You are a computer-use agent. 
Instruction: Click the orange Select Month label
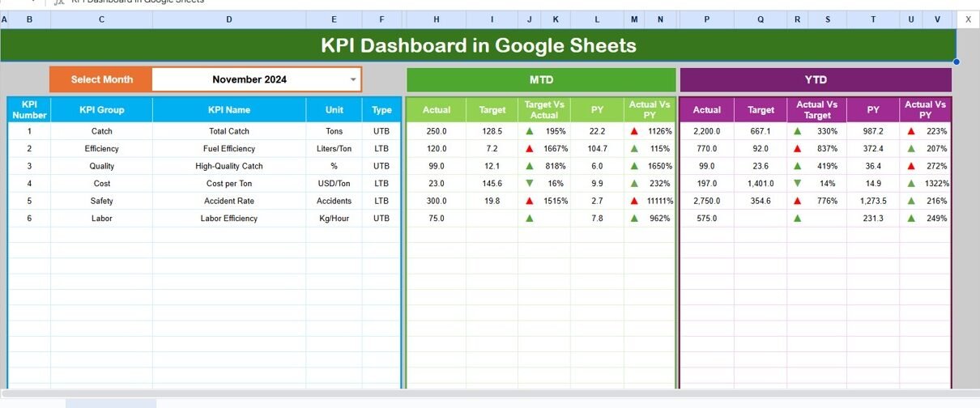click(101, 79)
